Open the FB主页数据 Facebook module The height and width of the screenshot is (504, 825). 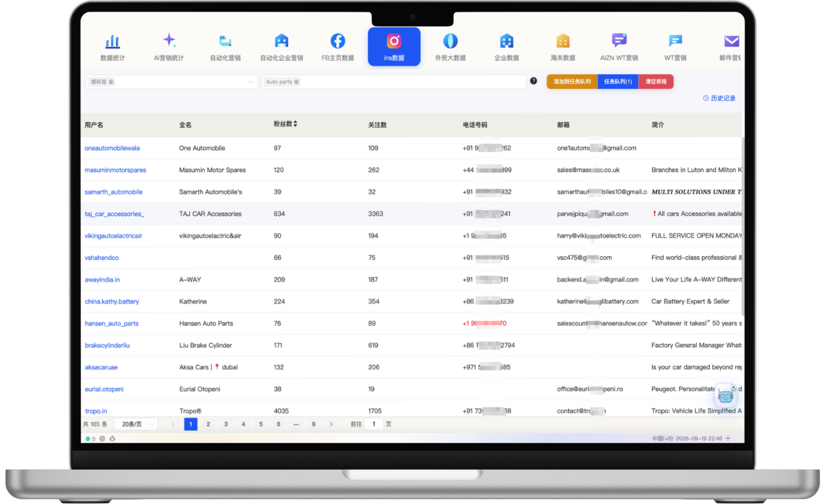pyautogui.click(x=338, y=47)
